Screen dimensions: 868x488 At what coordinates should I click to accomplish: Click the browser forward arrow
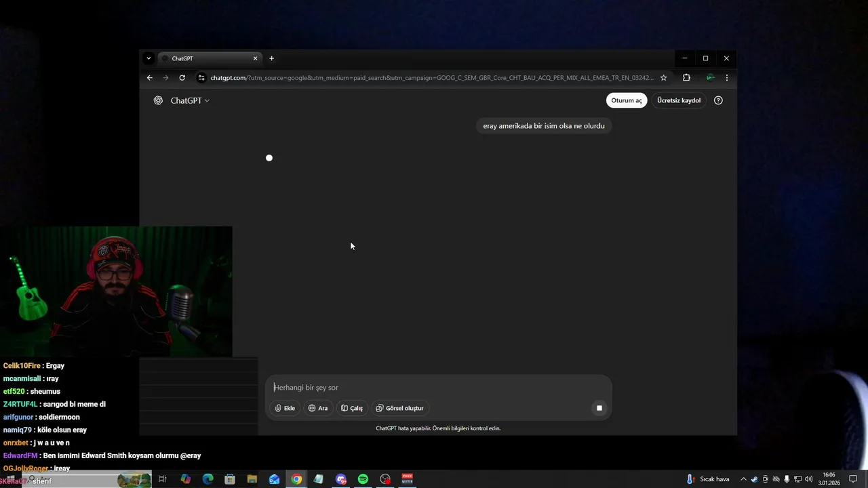point(165,78)
